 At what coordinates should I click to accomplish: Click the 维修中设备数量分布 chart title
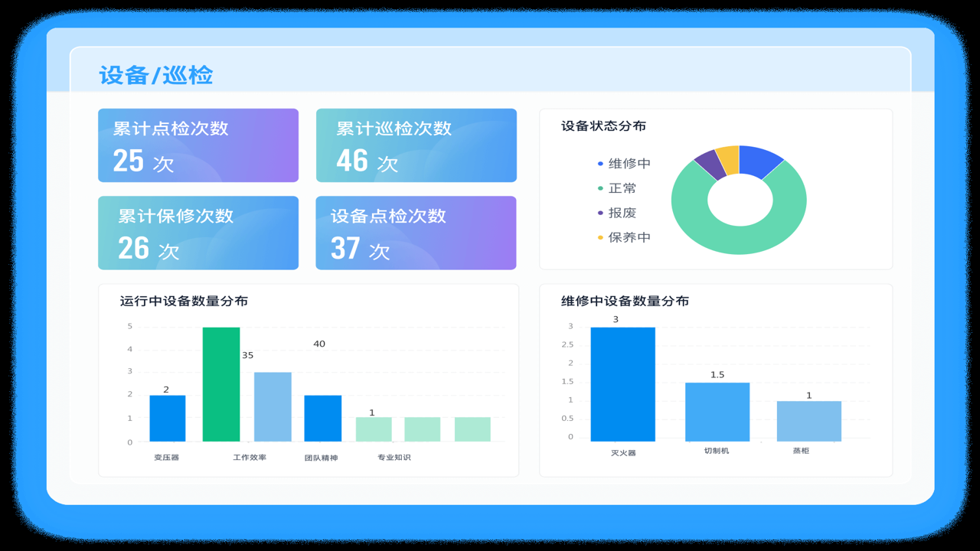click(626, 302)
